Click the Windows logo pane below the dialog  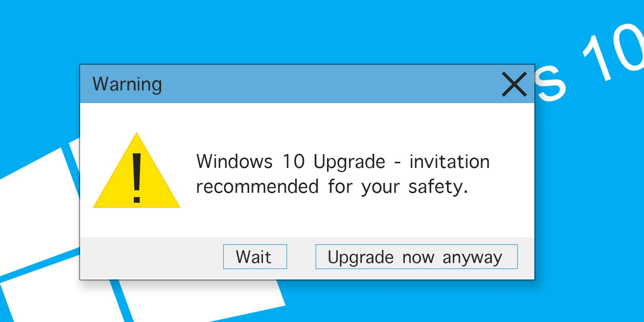pos(199,299)
